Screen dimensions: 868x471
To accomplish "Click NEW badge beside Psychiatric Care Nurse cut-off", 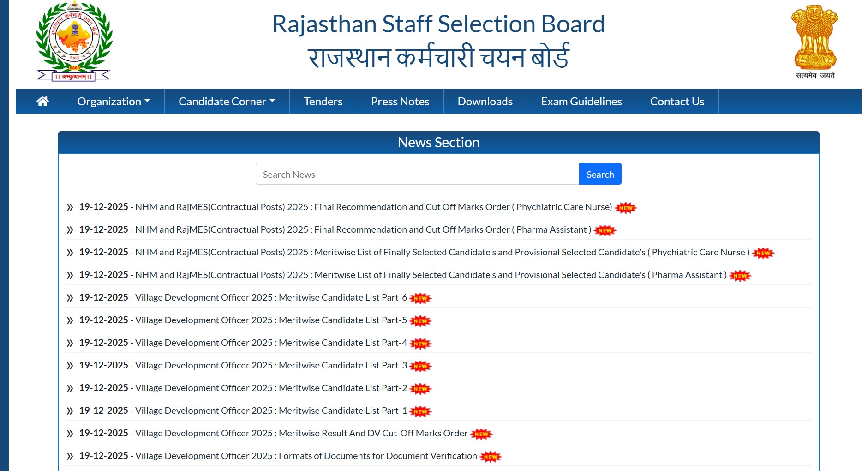I will [x=625, y=208].
